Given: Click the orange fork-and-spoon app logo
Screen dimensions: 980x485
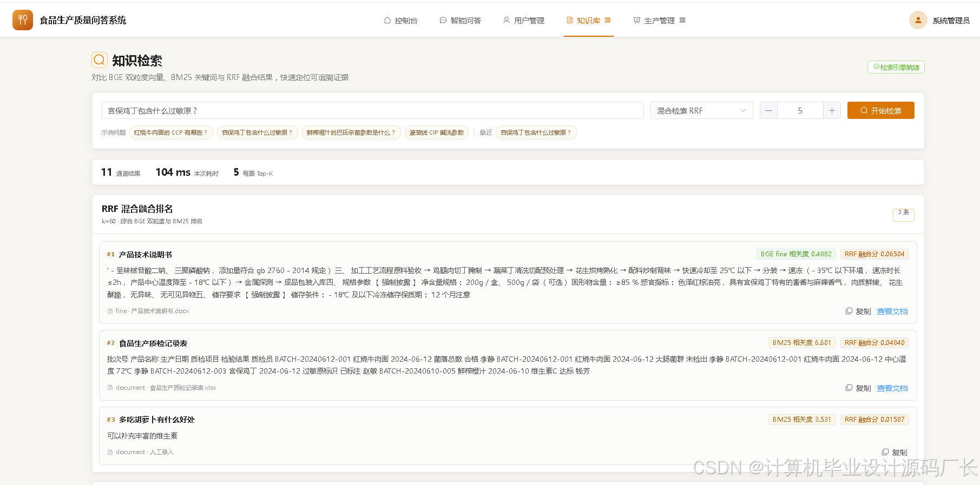Looking at the screenshot, I should (23, 20).
